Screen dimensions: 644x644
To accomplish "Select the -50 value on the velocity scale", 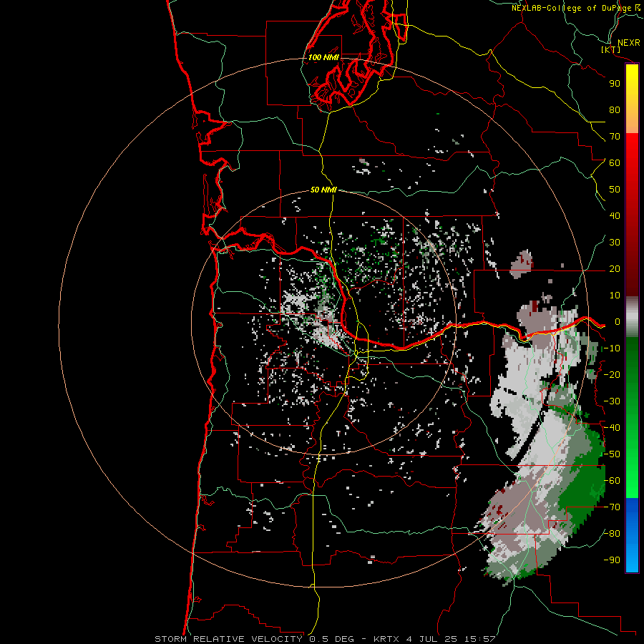I will [612, 454].
